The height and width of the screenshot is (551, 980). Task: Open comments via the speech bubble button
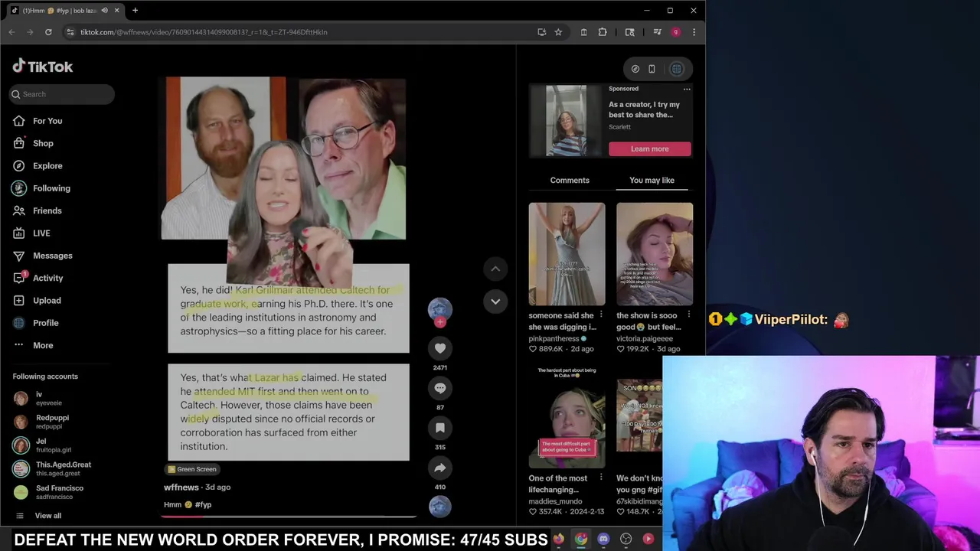[x=440, y=388]
